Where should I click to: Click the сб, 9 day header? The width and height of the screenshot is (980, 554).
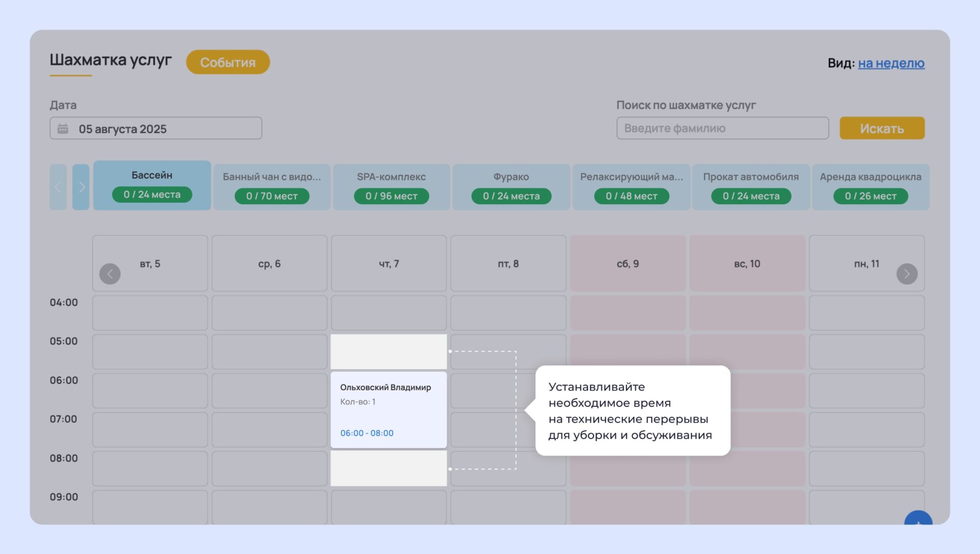[x=627, y=264]
